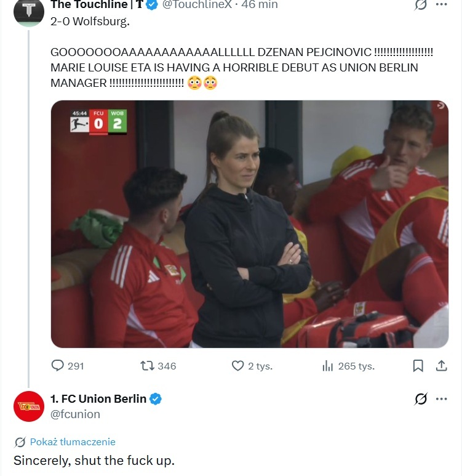Open more options on Touchline tweet

441,4
